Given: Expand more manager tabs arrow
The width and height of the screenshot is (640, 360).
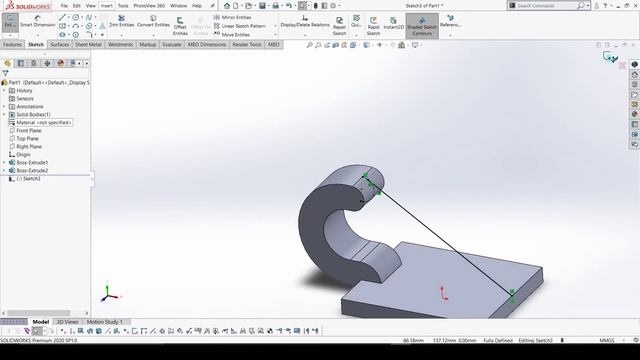Looking at the screenshot, I should coord(87,63).
